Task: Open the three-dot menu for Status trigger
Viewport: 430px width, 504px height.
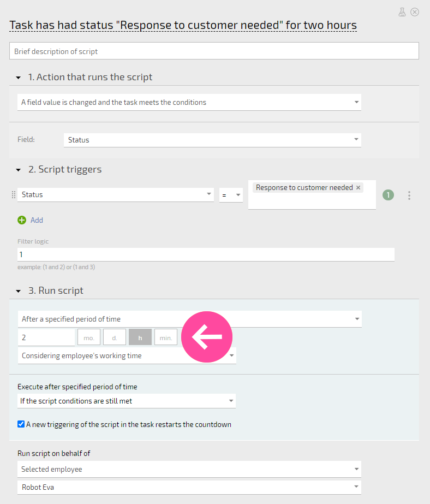Action: (409, 195)
